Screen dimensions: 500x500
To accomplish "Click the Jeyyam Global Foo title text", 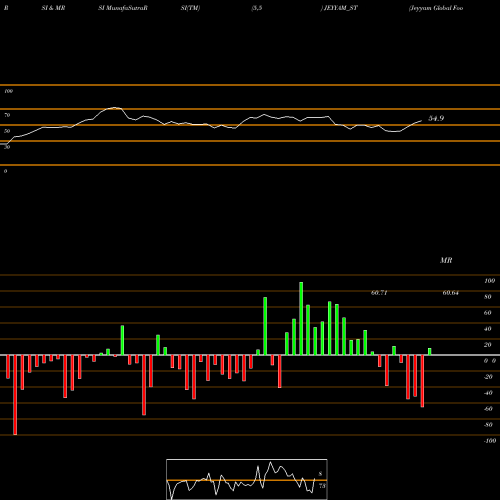I will pos(436,8).
